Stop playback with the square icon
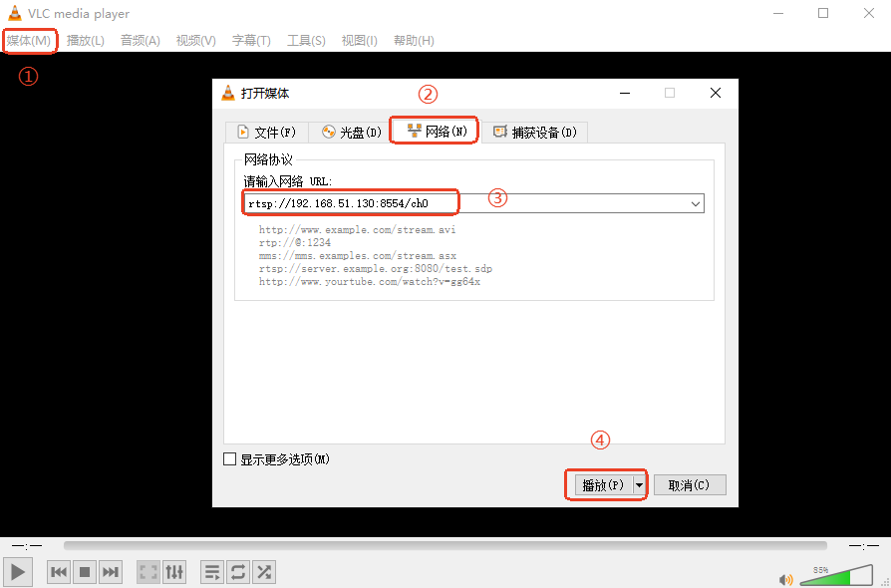The image size is (891, 588). point(85,571)
